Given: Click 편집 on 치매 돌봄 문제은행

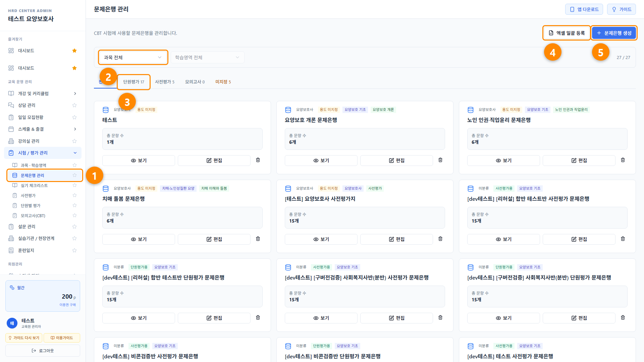Looking at the screenshot, I should pyautogui.click(x=214, y=239).
